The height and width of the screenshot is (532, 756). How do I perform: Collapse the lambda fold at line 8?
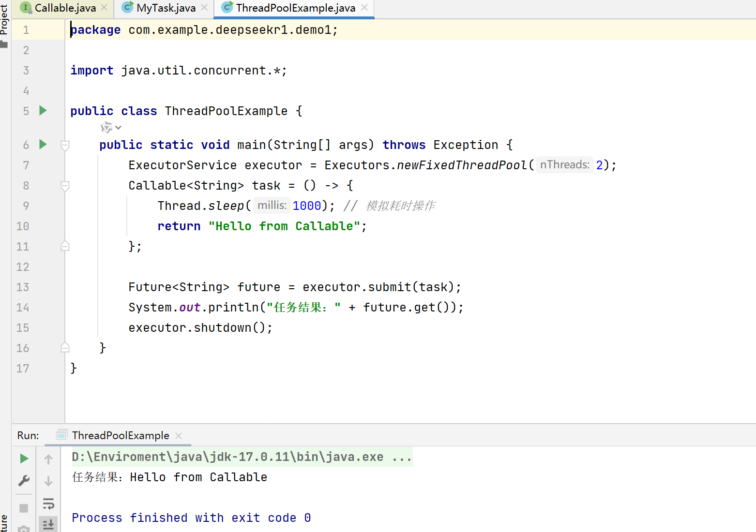65,186
